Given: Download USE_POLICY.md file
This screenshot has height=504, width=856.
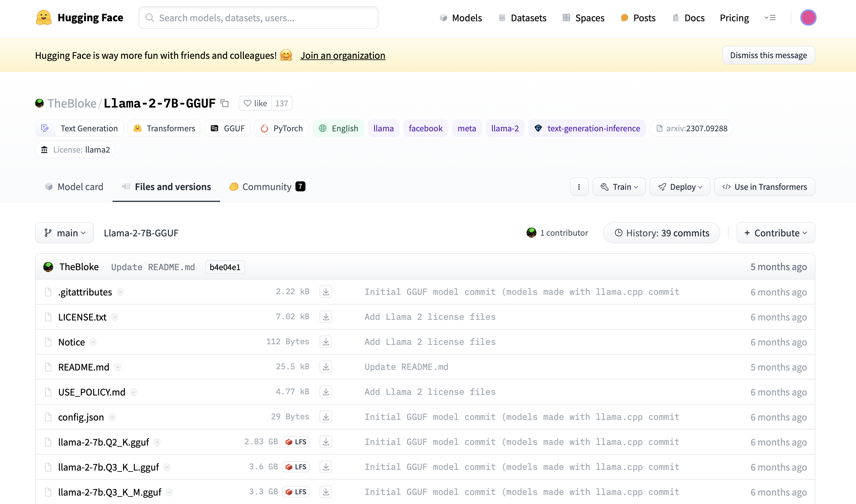Looking at the screenshot, I should point(326,392).
